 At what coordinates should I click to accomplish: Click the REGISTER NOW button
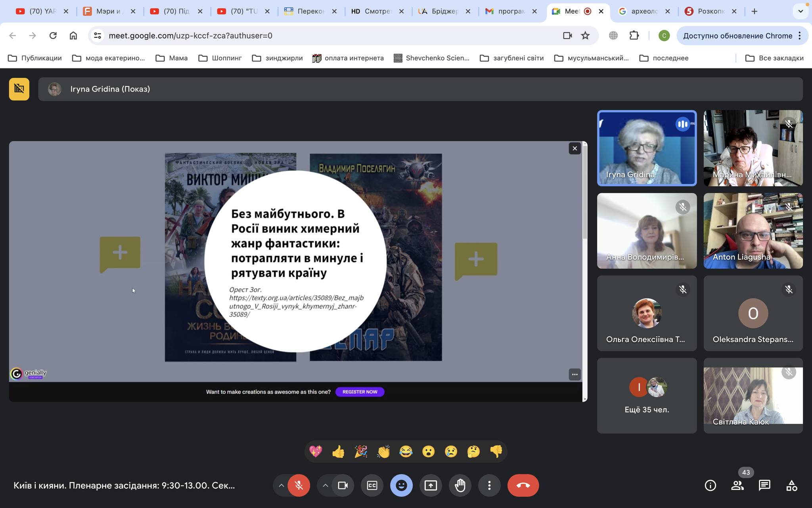pos(360,392)
